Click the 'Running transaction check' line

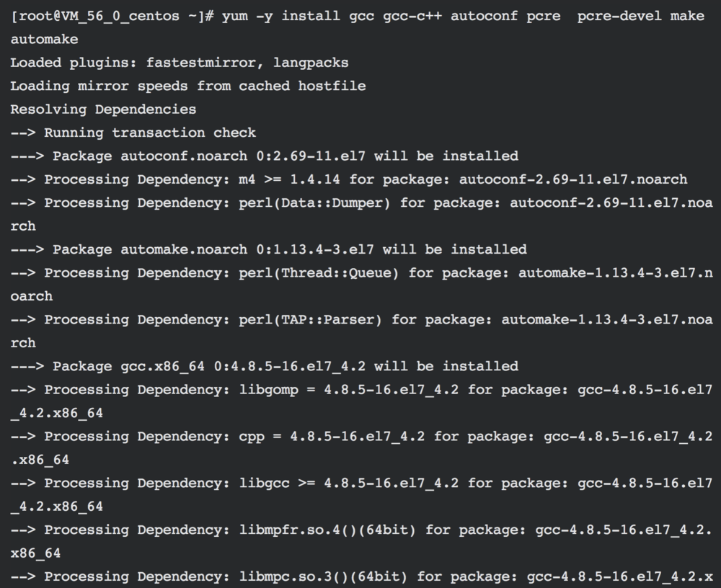[x=150, y=133]
